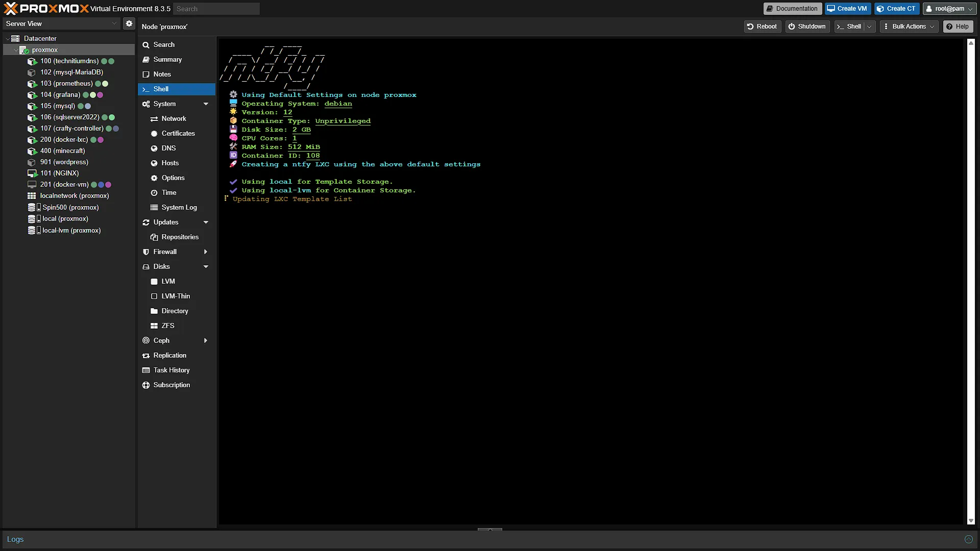Click the System cogs icon
This screenshot has width=980, height=551.
pos(146,104)
